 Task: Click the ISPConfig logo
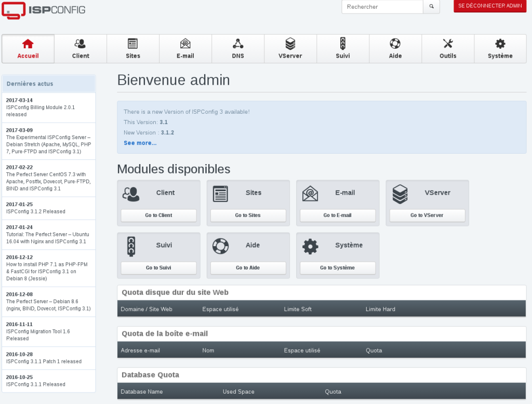[44, 10]
